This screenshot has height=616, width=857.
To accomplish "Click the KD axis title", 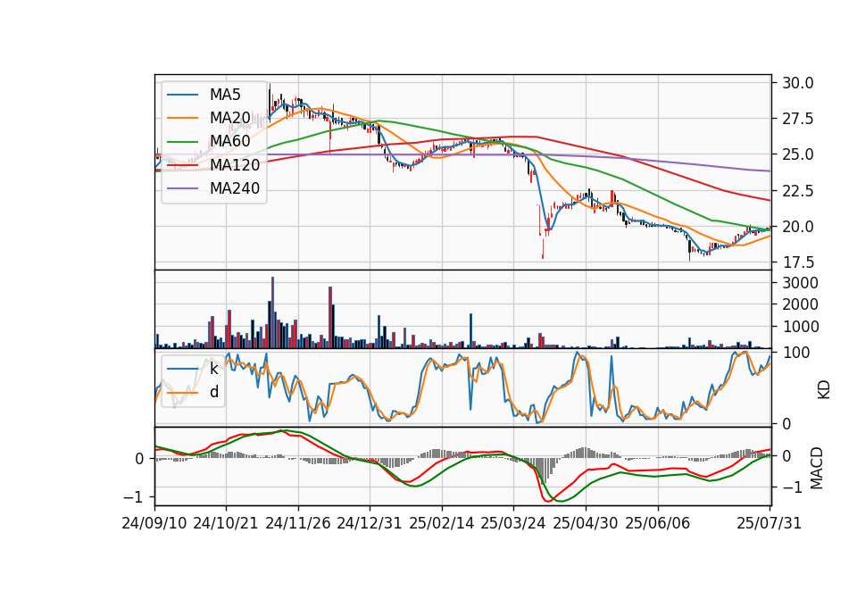I will click(x=824, y=390).
